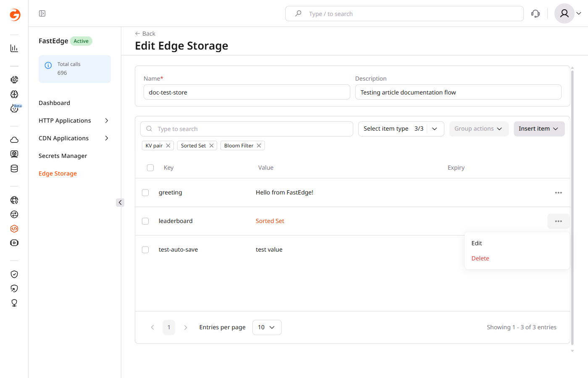Click the headset support icon

535,13
